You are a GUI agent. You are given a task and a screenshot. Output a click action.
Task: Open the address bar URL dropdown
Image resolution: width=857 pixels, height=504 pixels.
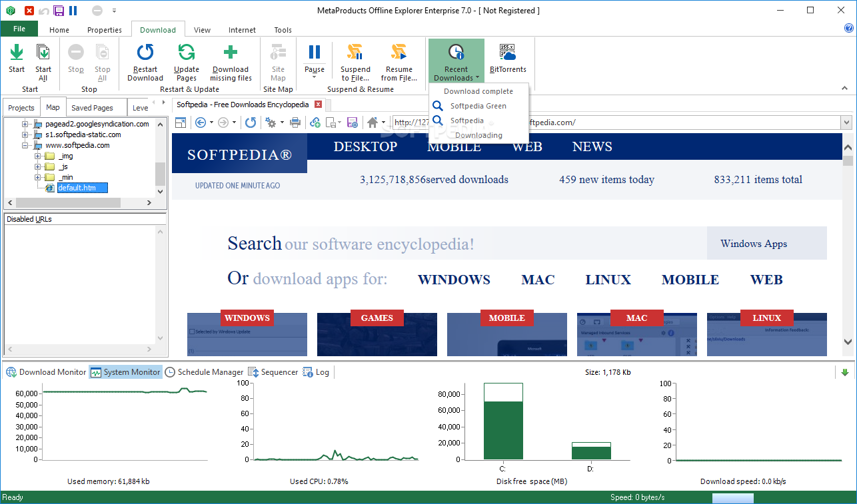coord(846,123)
